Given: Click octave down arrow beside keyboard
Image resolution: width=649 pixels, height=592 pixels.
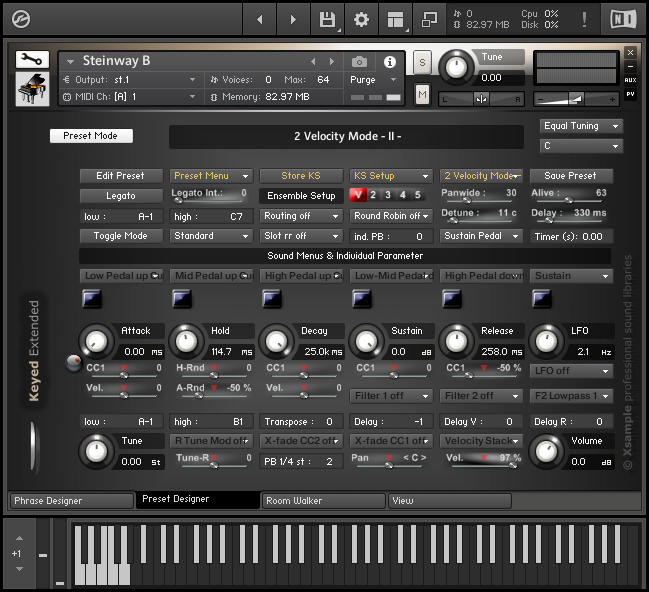Looking at the screenshot, I should coord(19,569).
